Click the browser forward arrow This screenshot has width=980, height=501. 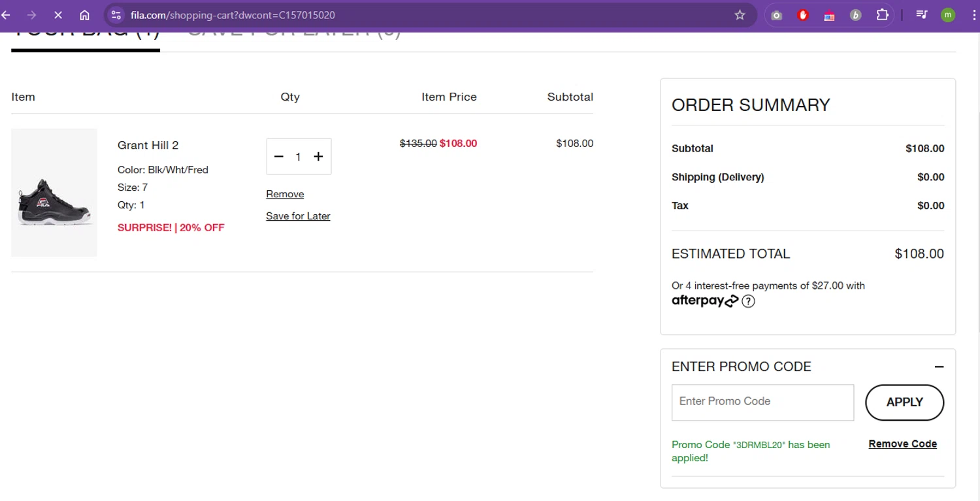[x=31, y=15]
